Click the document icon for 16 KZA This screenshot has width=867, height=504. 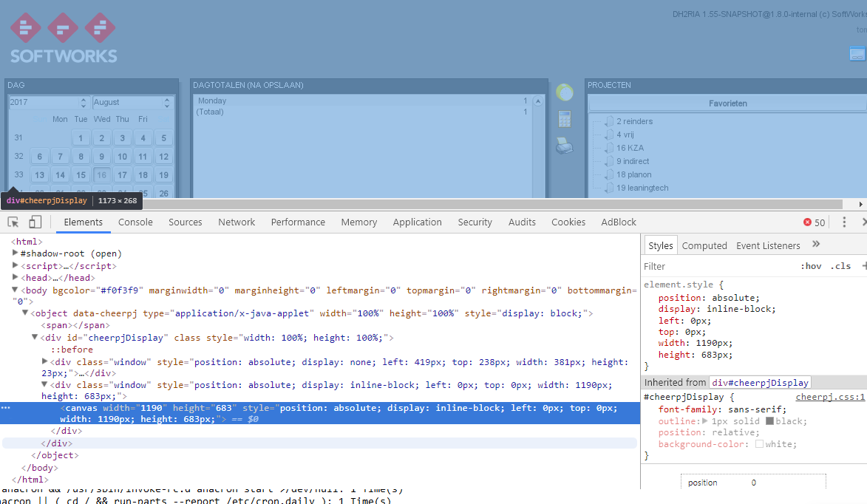coord(609,148)
